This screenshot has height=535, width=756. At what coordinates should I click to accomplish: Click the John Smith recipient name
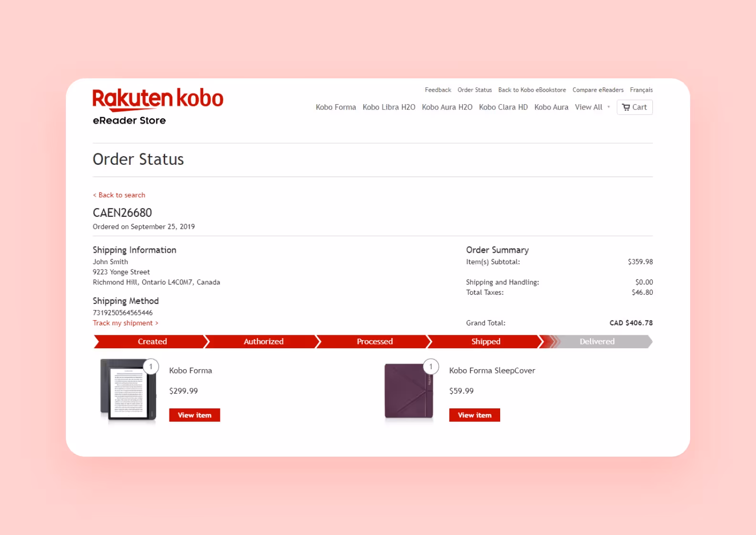coord(110,262)
